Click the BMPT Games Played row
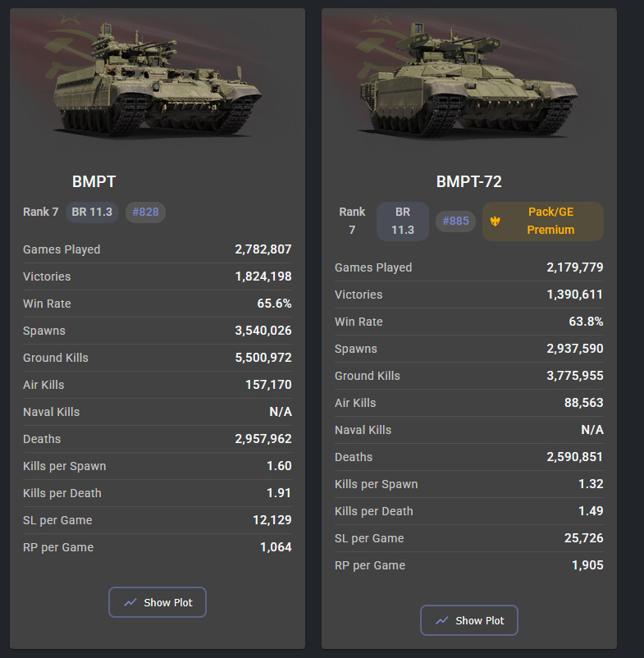644x658 pixels. [x=157, y=249]
